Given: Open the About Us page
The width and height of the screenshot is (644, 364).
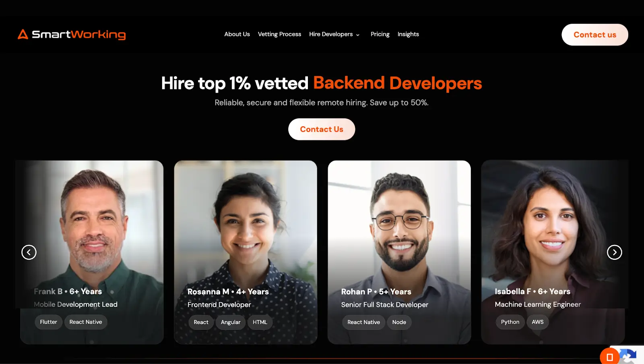Looking at the screenshot, I should point(237,34).
